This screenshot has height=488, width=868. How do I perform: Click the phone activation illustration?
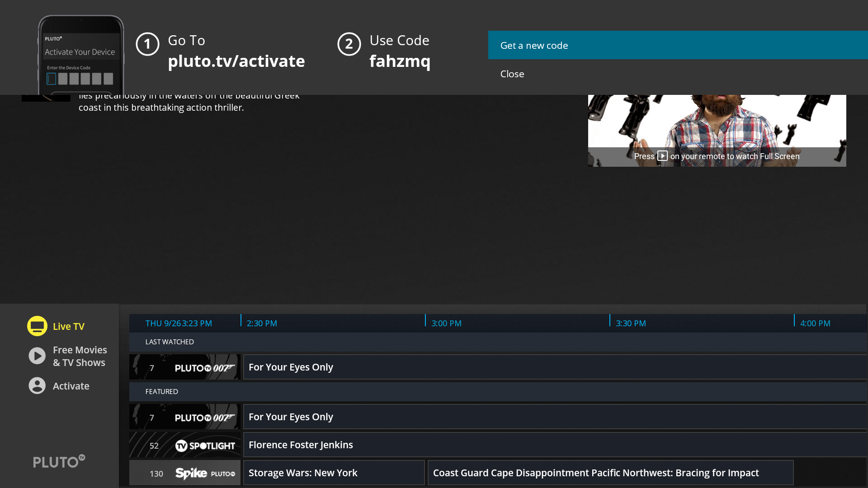pyautogui.click(x=80, y=55)
